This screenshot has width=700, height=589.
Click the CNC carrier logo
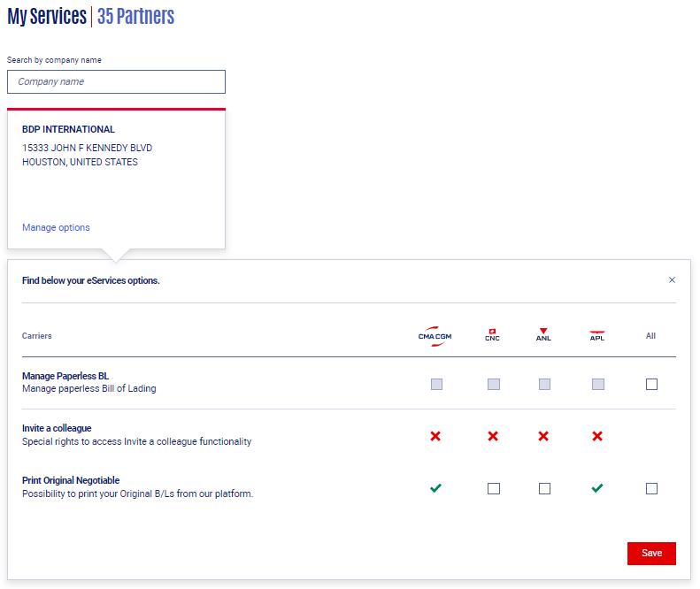point(492,335)
